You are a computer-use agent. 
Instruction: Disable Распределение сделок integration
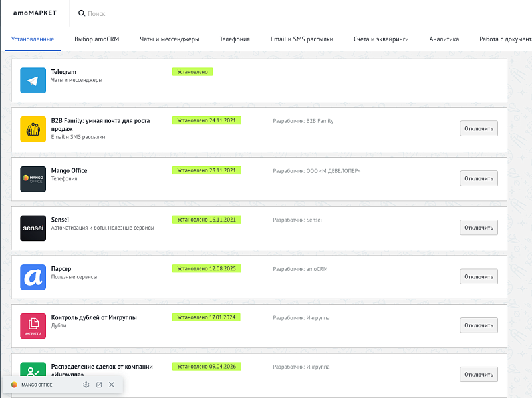click(x=479, y=375)
